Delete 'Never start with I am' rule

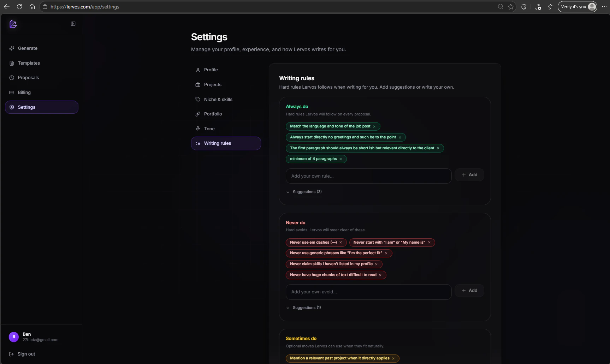tap(429, 243)
